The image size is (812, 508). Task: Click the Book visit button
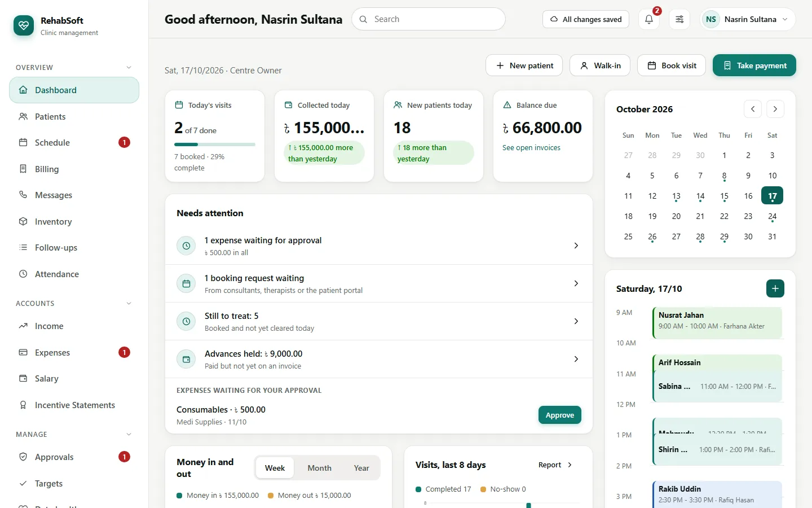click(672, 65)
